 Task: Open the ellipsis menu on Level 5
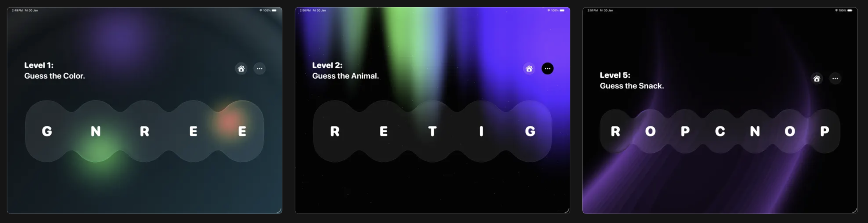point(835,79)
